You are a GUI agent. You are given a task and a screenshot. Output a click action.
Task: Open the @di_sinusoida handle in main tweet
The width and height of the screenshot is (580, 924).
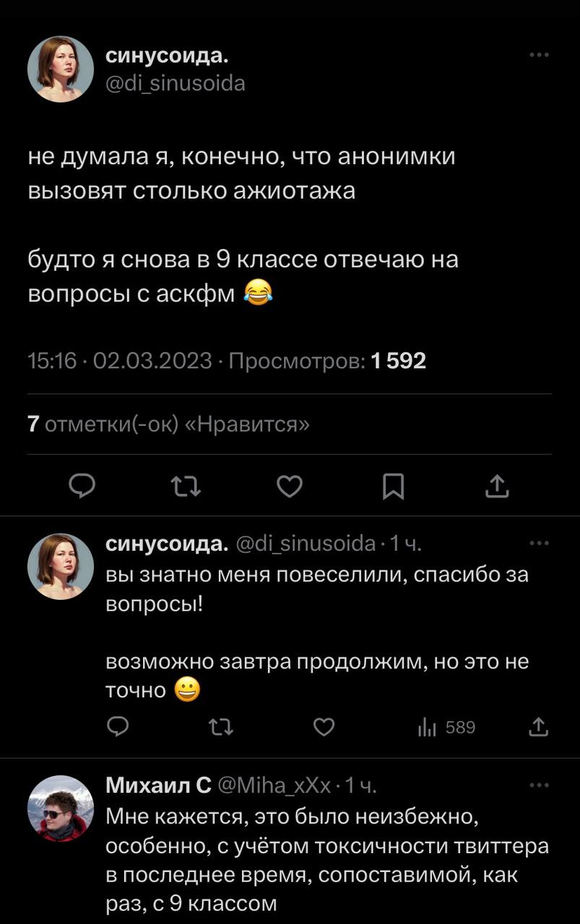[176, 84]
